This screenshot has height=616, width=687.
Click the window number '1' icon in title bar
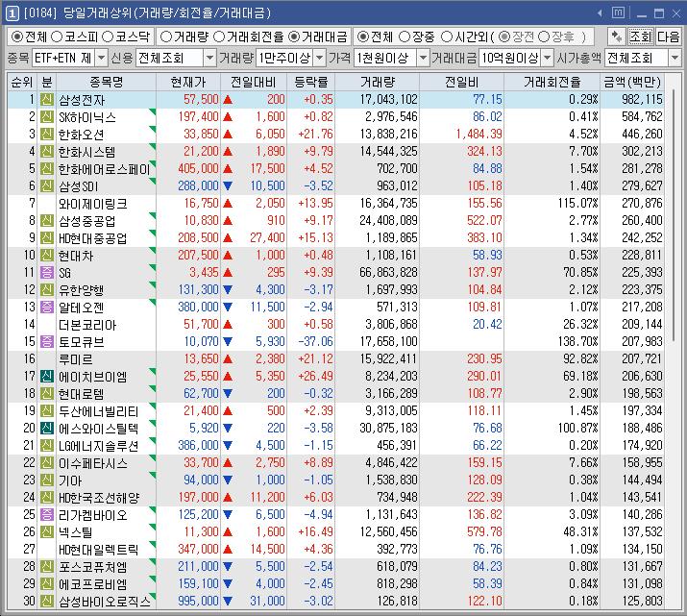(x=12, y=13)
